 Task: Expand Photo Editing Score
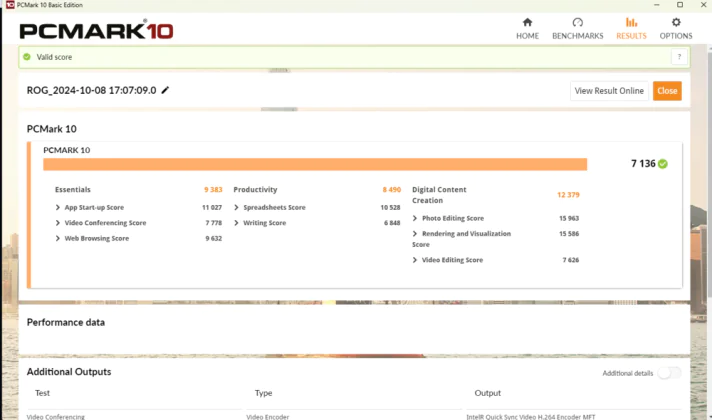[x=415, y=218]
